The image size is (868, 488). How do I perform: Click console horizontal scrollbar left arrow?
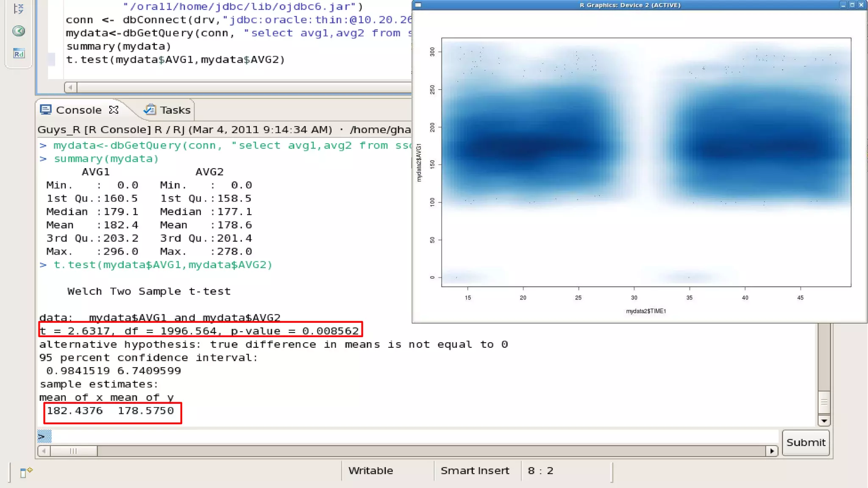[44, 451]
